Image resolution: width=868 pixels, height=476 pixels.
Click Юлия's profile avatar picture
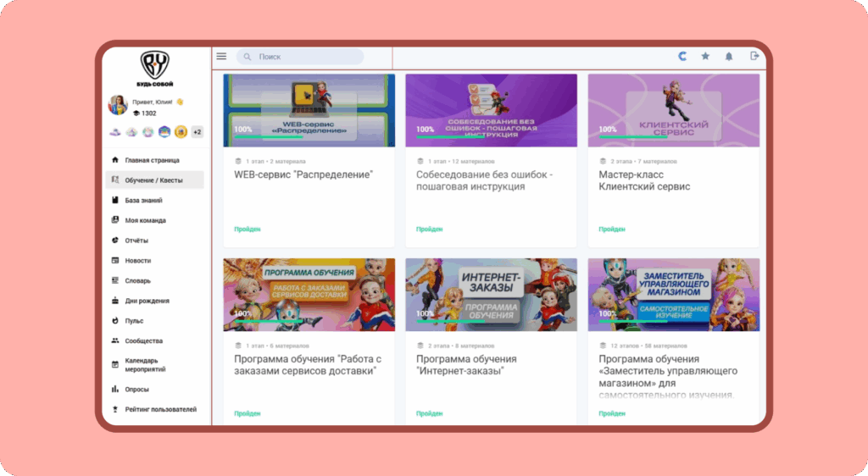[x=118, y=105]
